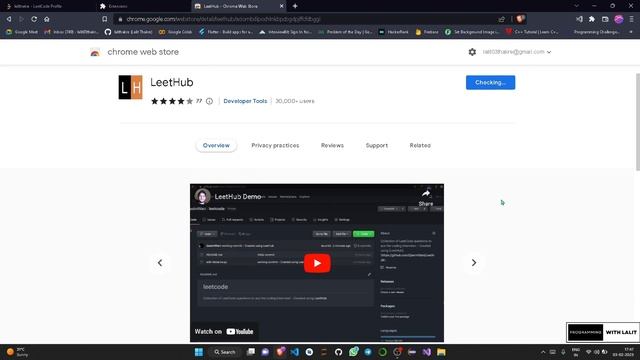
Task: Switch to the Overview tab
Action: tap(216, 145)
